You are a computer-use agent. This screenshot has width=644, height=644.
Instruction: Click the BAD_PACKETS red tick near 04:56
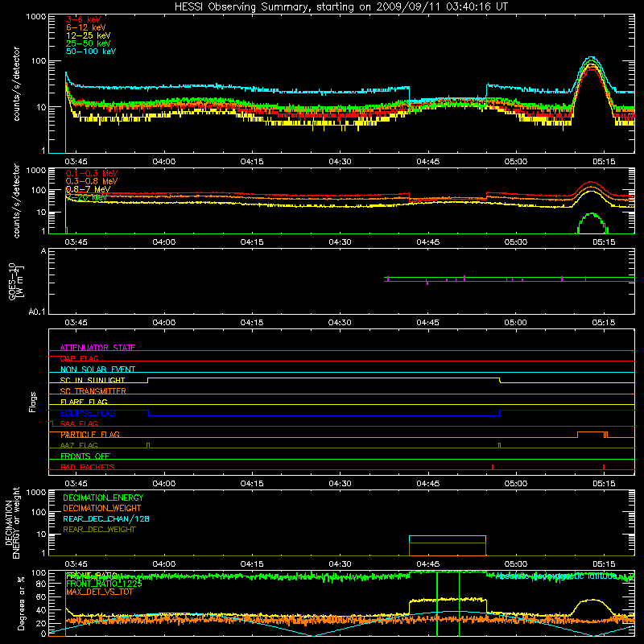493,467
